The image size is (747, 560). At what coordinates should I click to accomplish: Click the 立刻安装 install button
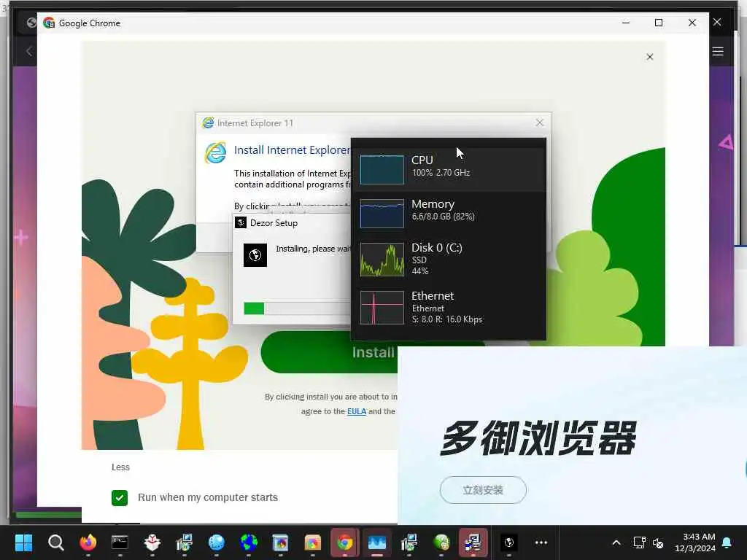coord(483,490)
